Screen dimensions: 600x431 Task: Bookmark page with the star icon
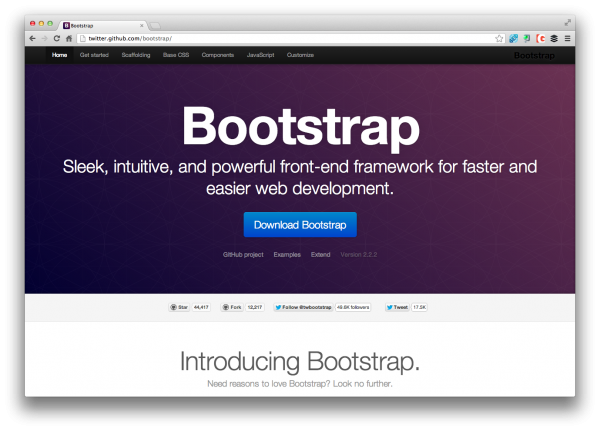click(x=499, y=38)
